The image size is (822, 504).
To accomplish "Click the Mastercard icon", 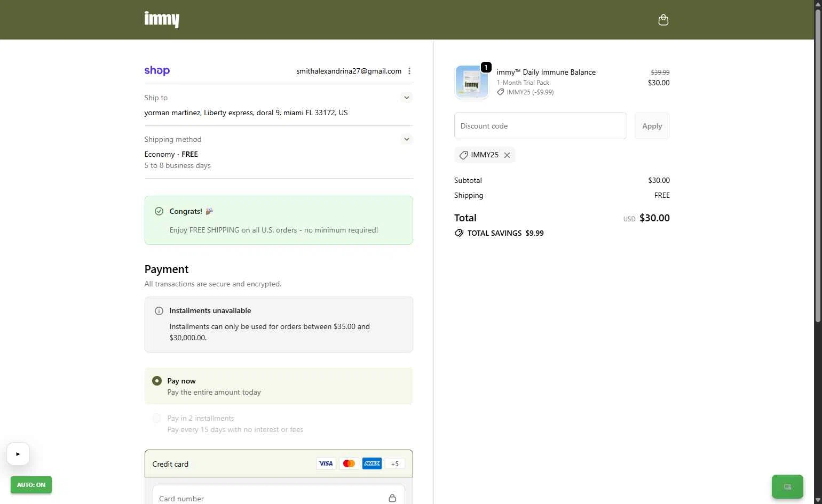I will coord(349,463).
